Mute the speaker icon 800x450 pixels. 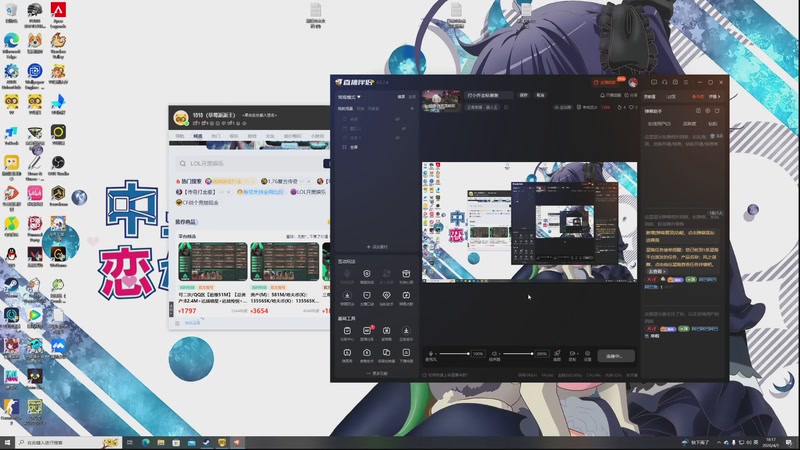pos(493,354)
